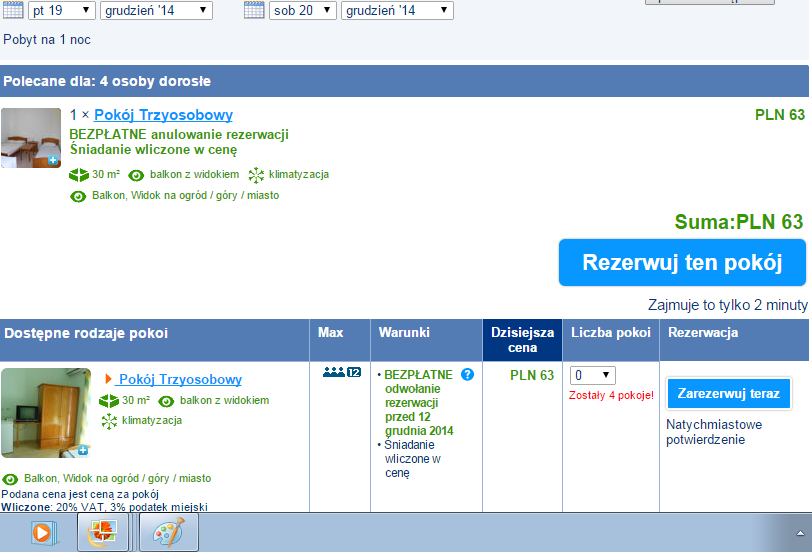Click orange arrow before table Pokój Trzyosobowy
This screenshot has width=812, height=552.
tap(108, 379)
